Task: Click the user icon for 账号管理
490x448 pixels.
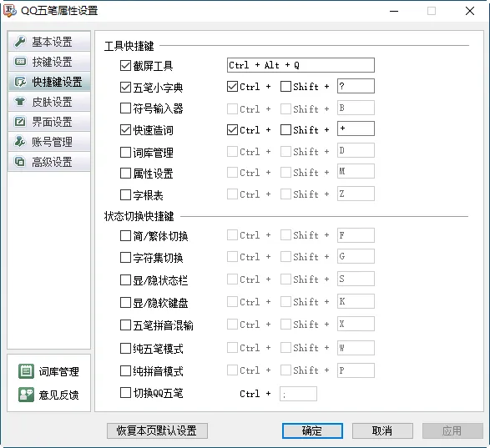Action: pos(20,142)
